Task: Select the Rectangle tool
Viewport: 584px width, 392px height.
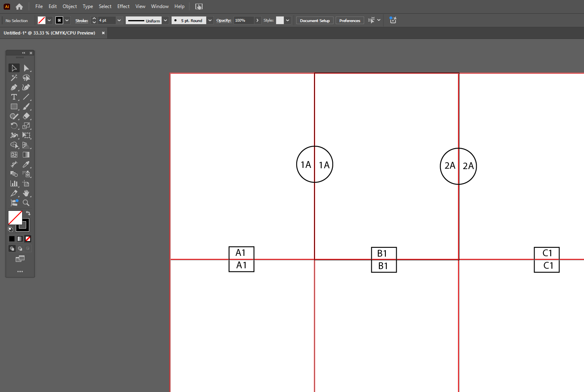Action: click(x=14, y=106)
